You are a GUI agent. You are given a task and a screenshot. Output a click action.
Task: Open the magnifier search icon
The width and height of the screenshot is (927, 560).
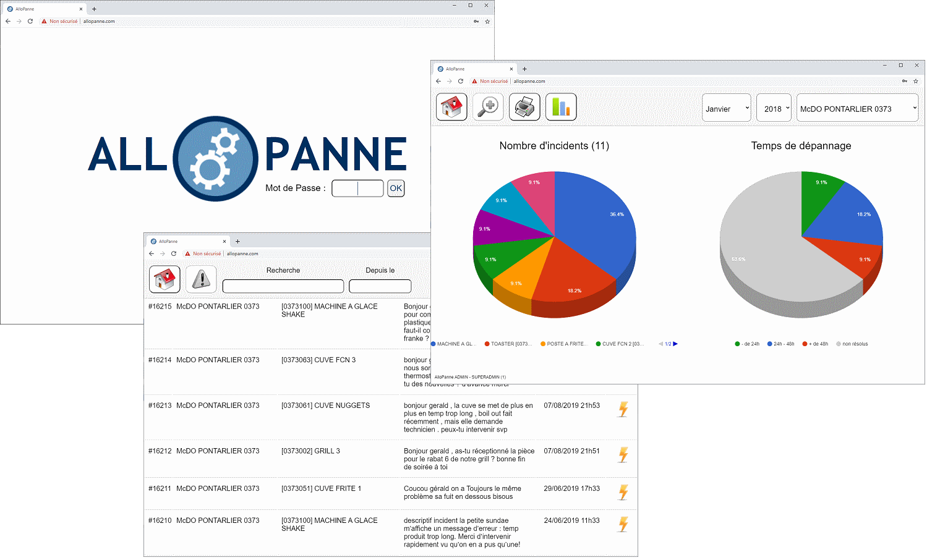tap(488, 107)
